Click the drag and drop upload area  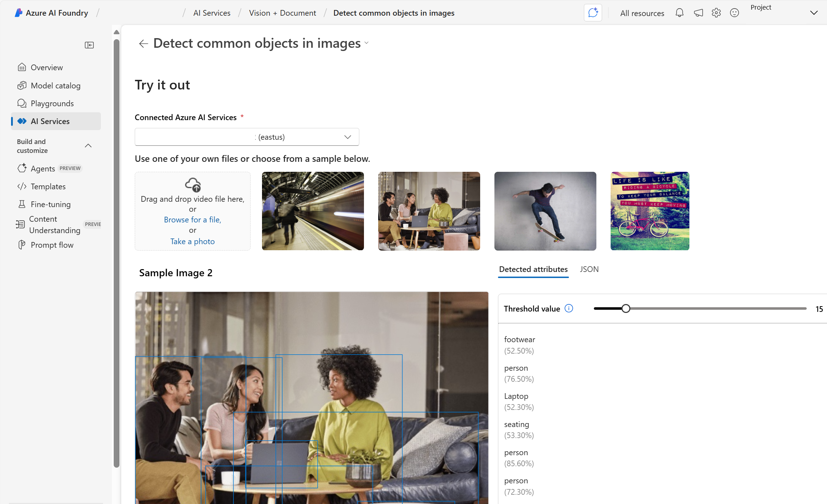click(192, 211)
